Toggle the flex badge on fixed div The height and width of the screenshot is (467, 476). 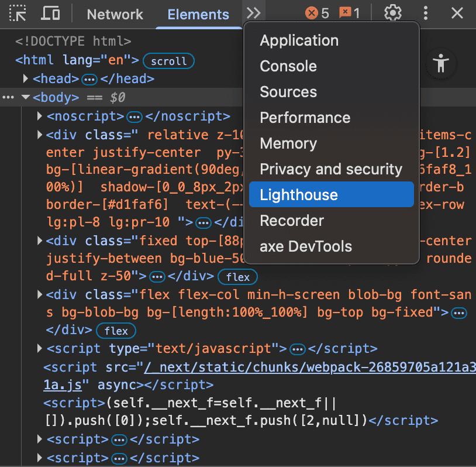(237, 277)
